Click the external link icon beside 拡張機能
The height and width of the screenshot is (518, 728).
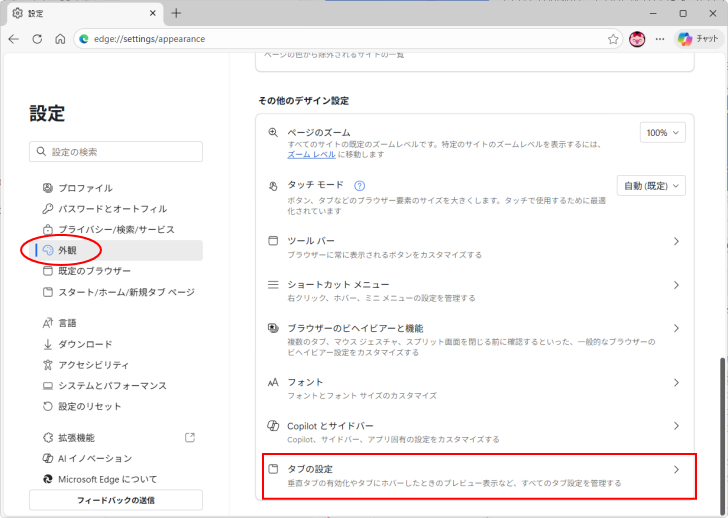point(190,437)
